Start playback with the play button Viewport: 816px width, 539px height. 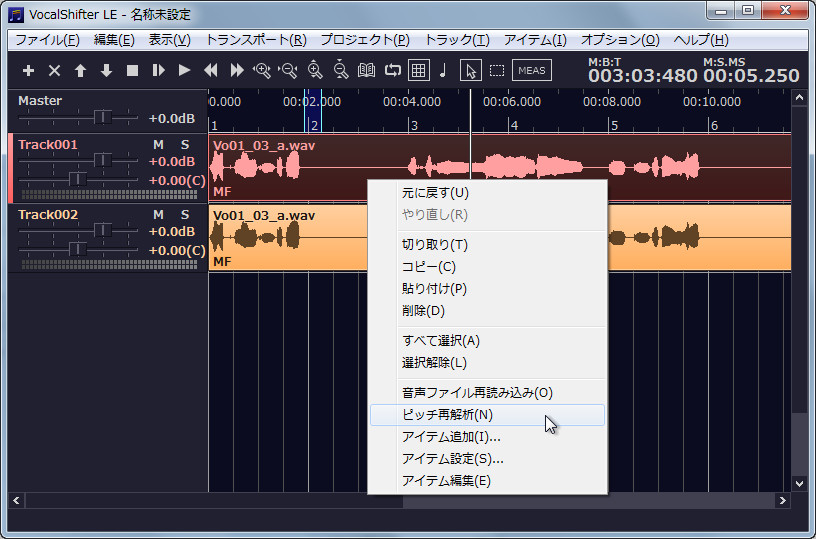pos(184,70)
